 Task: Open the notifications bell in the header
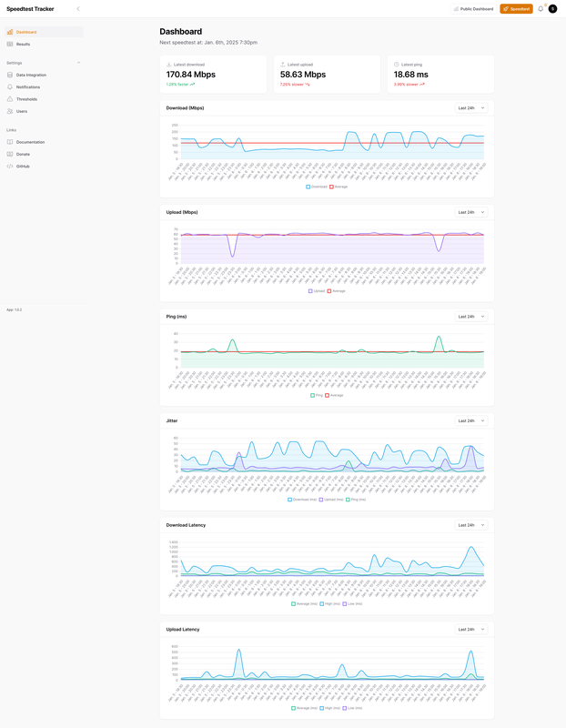[541, 9]
